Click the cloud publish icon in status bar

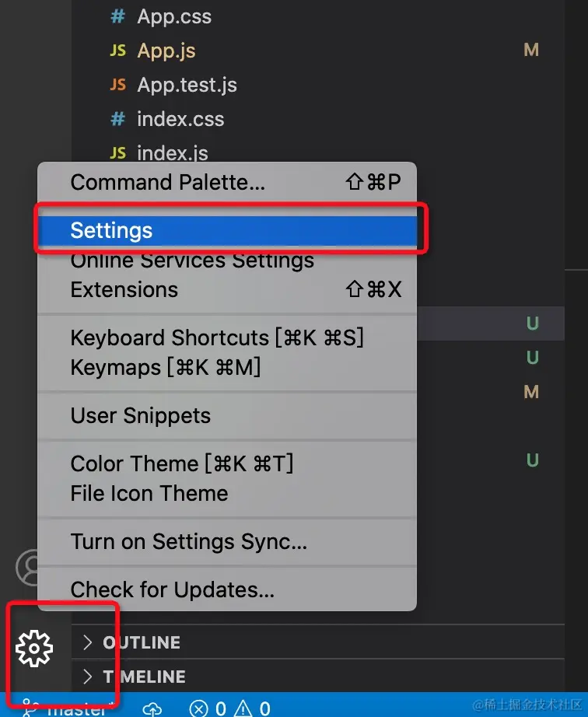tap(152, 708)
